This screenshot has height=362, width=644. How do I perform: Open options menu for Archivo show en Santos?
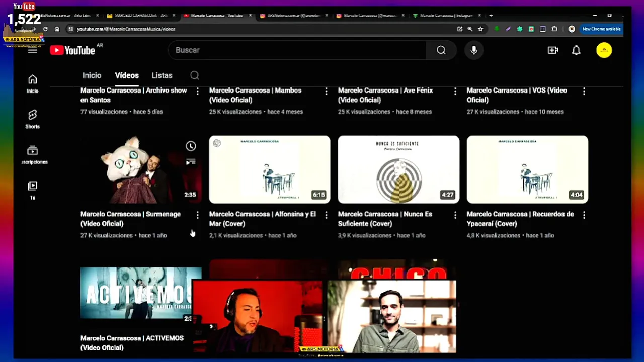coord(197,91)
